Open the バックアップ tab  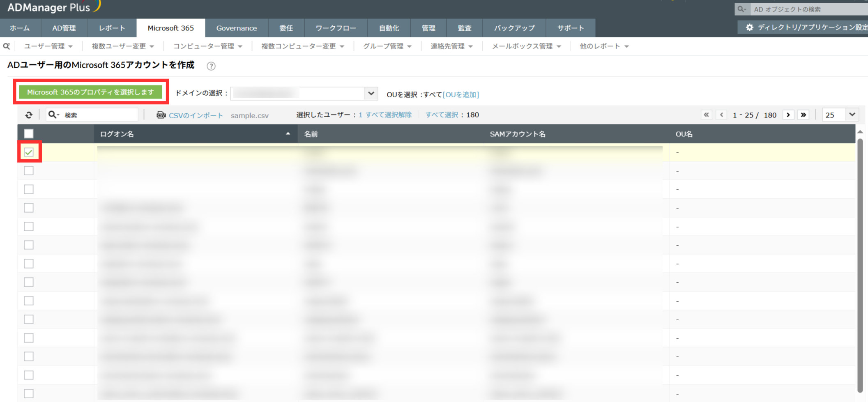tap(514, 28)
